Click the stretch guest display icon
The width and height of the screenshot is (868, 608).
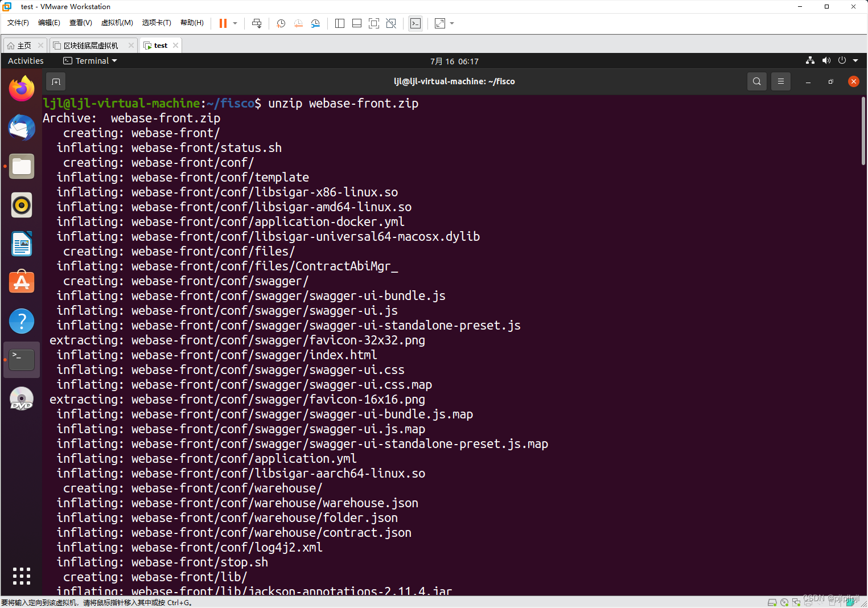click(x=440, y=23)
